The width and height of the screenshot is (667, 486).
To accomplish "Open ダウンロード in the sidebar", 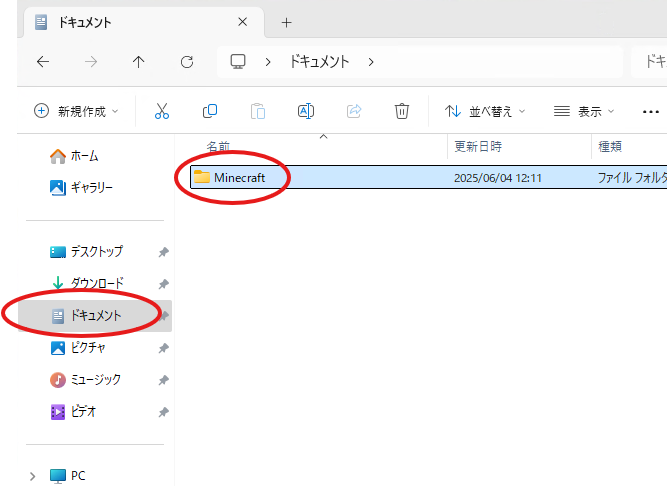I will [x=87, y=283].
